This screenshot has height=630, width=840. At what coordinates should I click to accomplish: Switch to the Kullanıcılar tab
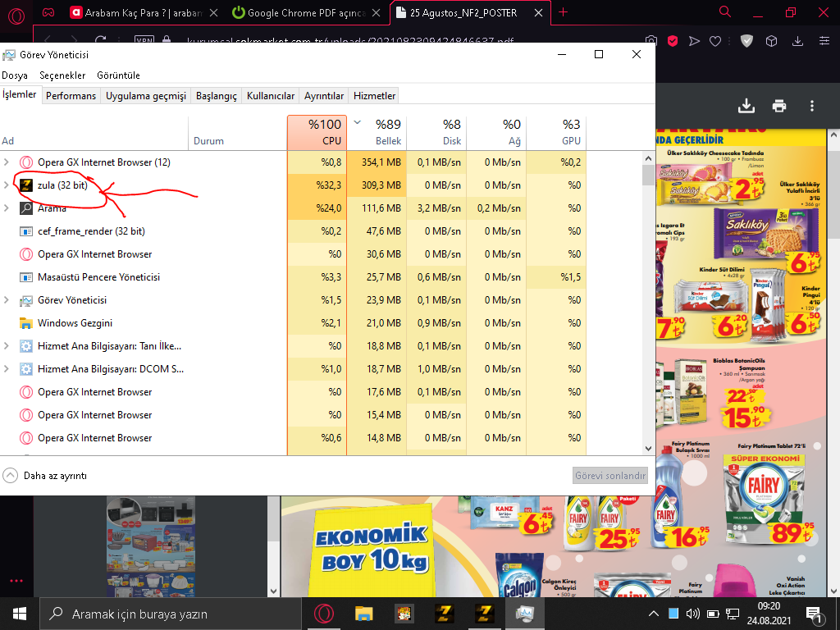pyautogui.click(x=271, y=96)
